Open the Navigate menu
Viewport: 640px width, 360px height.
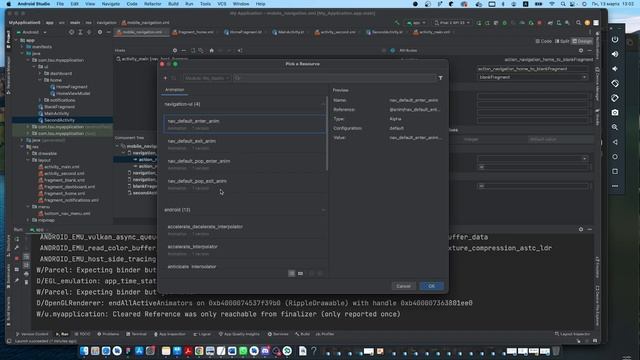click(111, 4)
